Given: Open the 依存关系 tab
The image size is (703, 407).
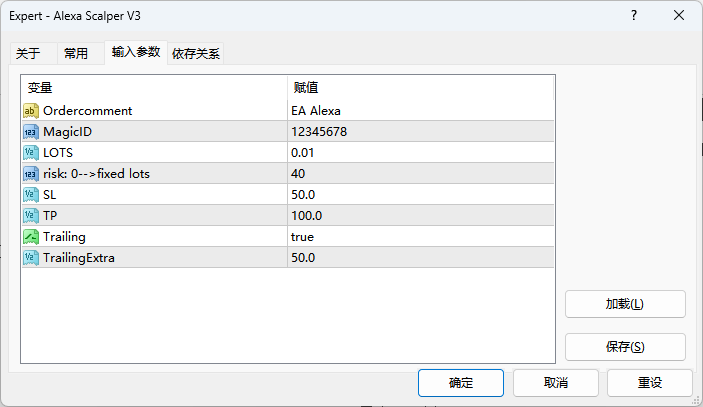Looking at the screenshot, I should click(x=196, y=54).
